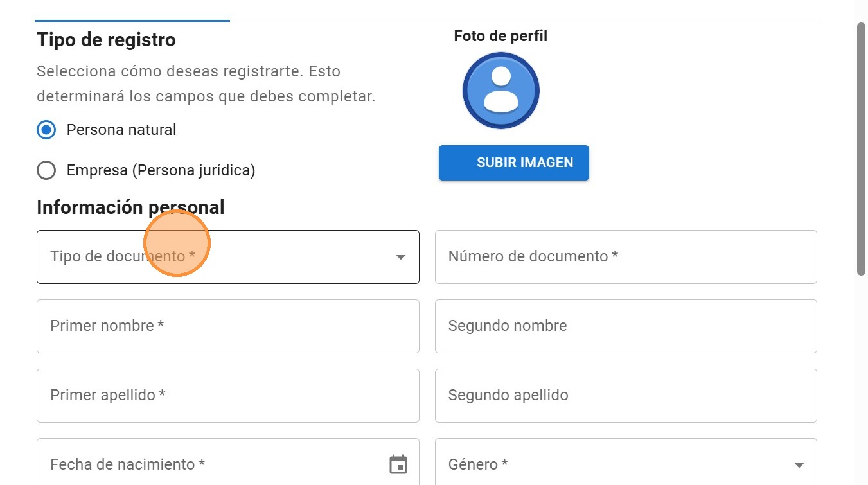Focus the Primer nombre field
The height and width of the screenshot is (485, 868).
(x=228, y=326)
